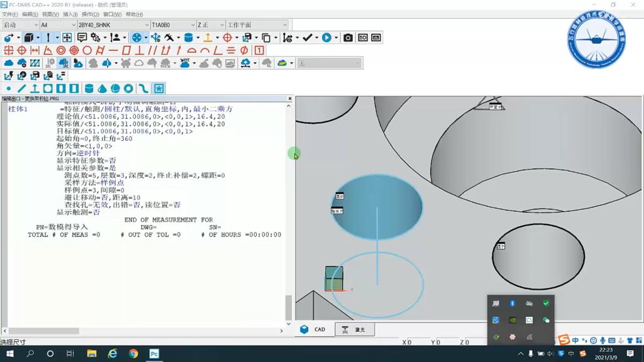Open the camera snapshot tool
The width and height of the screenshot is (644, 362).
348,38
